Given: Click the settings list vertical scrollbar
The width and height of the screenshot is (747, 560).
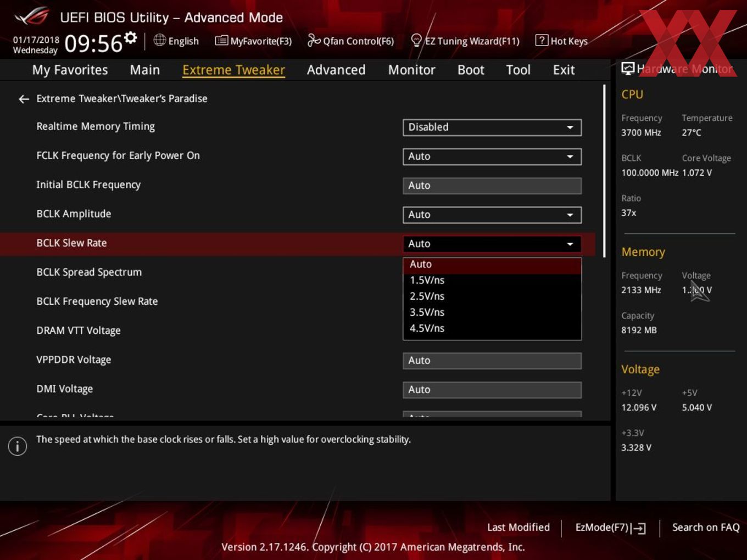Looking at the screenshot, I should [x=604, y=171].
